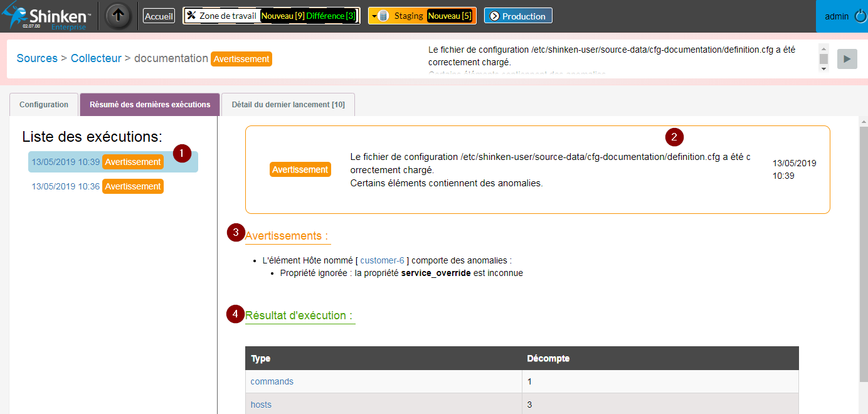Switch to the Configuration tab
Screen dimensions: 868x414
44,105
